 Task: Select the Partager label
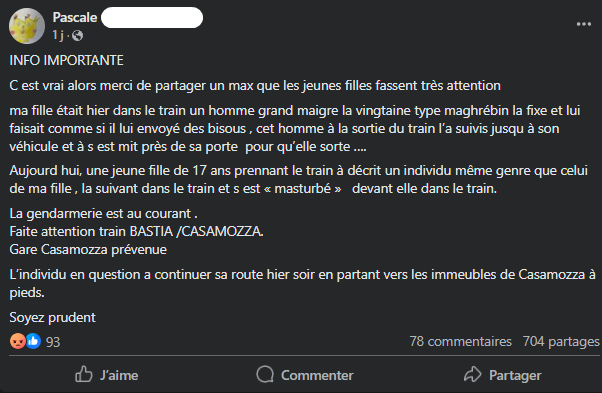pos(515,375)
